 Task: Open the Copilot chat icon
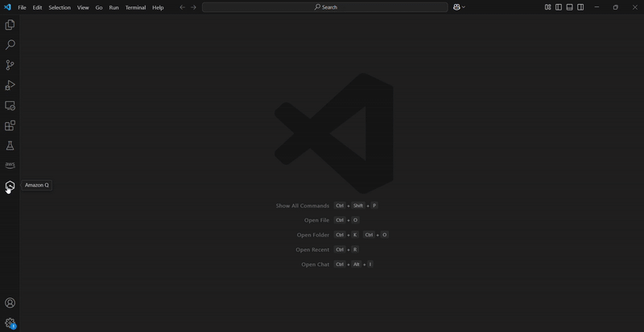pyautogui.click(x=456, y=7)
